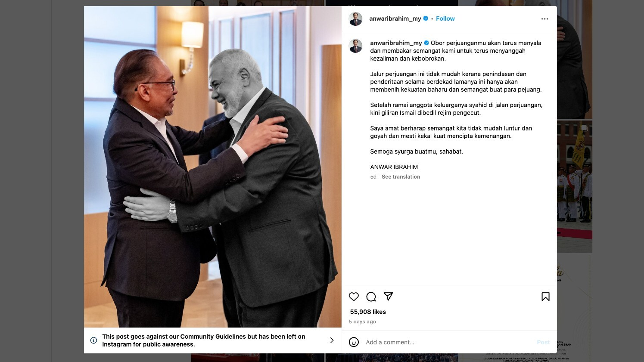
Task: Click the anwaribrahim_my avatar beside caption
Action: click(x=355, y=46)
